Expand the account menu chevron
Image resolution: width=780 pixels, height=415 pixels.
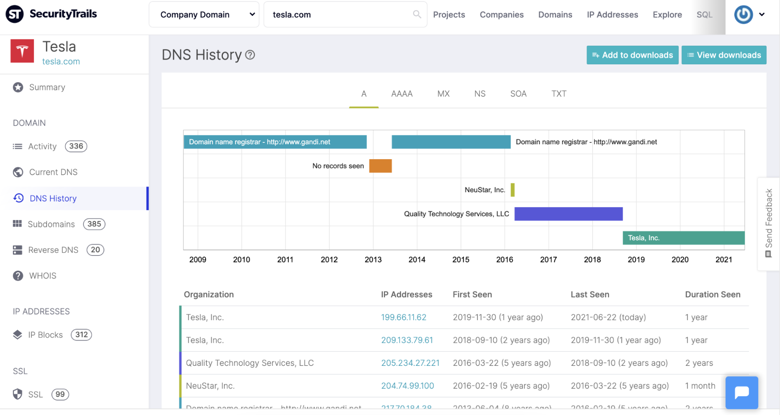(762, 14)
